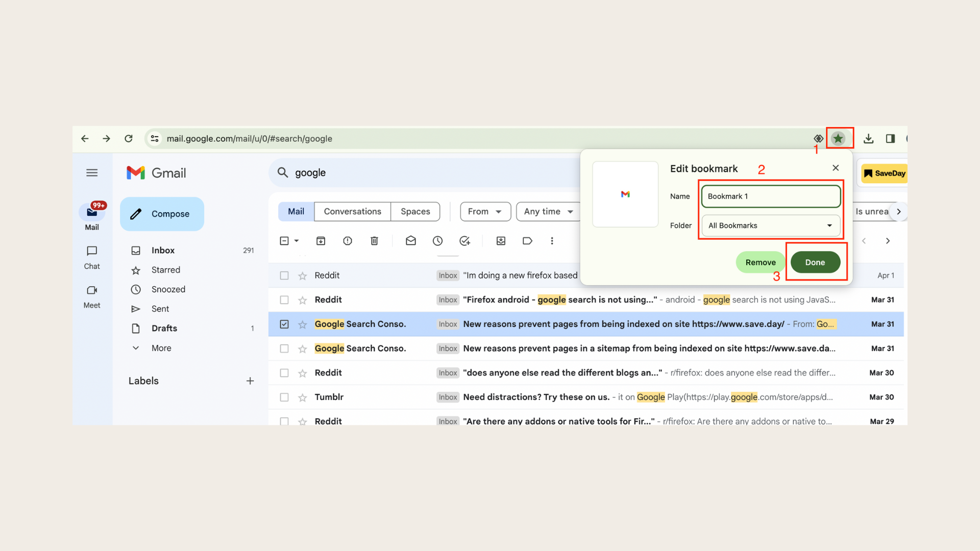Click the browser address bar URL

click(x=250, y=139)
